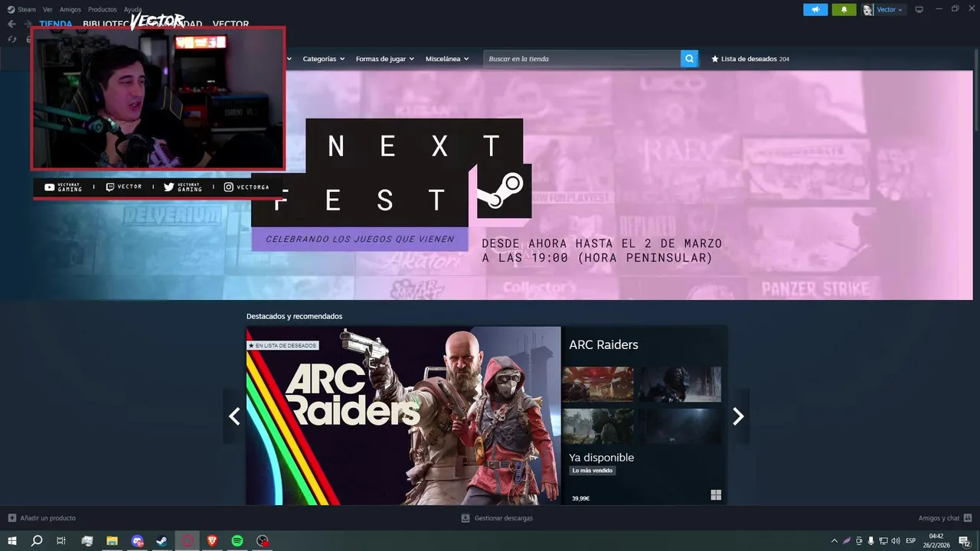Click the back navigation arrow

click(11, 24)
